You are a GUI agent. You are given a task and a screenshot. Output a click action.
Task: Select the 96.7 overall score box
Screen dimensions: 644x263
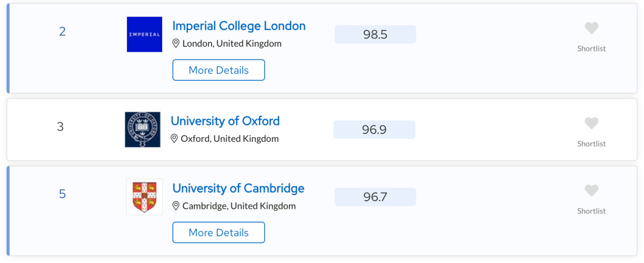click(376, 197)
